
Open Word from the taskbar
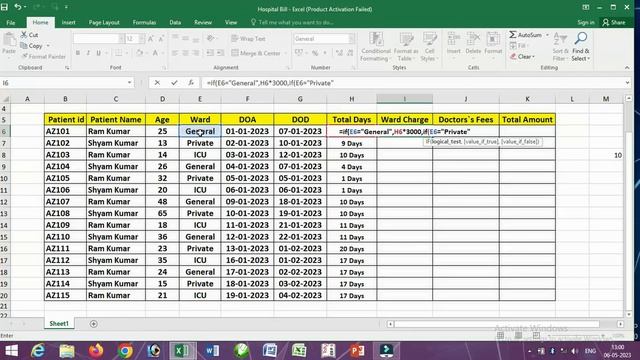pyautogui.click(x=212, y=351)
